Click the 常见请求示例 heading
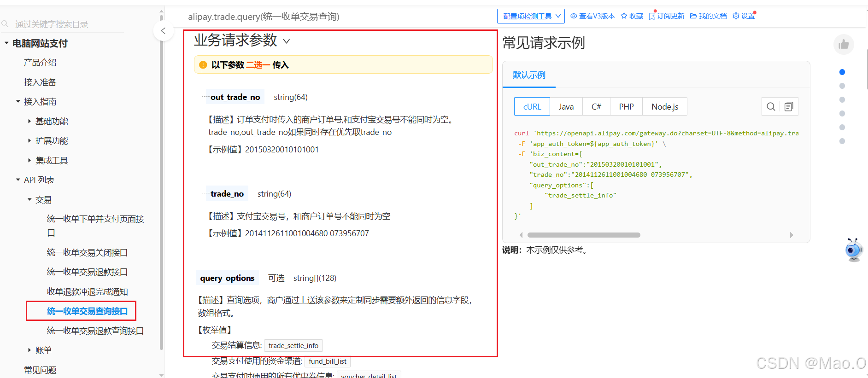This screenshot has height=378, width=868. [x=544, y=43]
